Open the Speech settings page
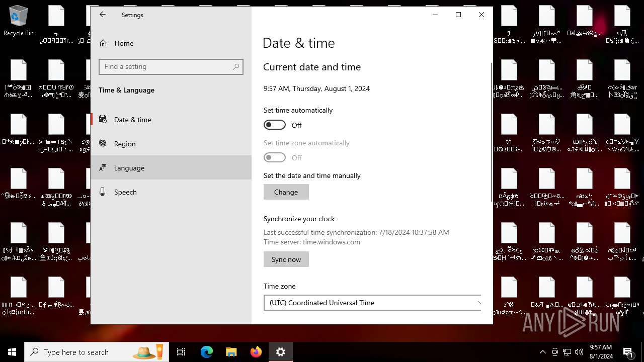Screen dimensions: 644x362 point(171,192)
